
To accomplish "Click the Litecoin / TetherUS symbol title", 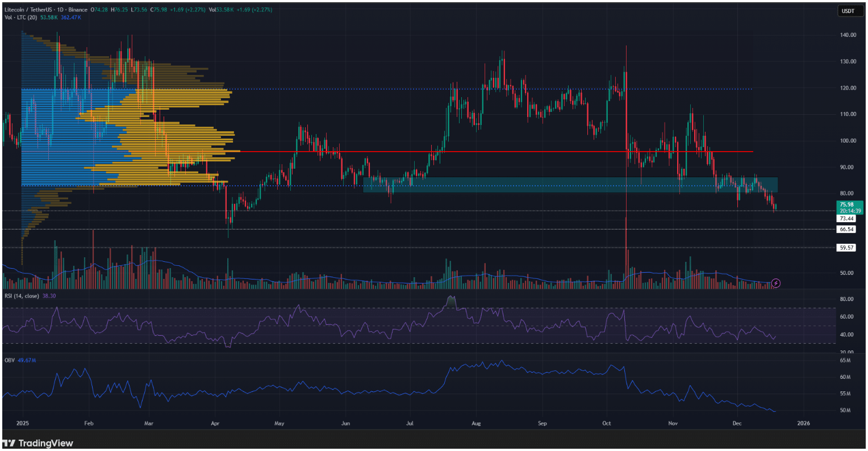I will coord(35,10).
